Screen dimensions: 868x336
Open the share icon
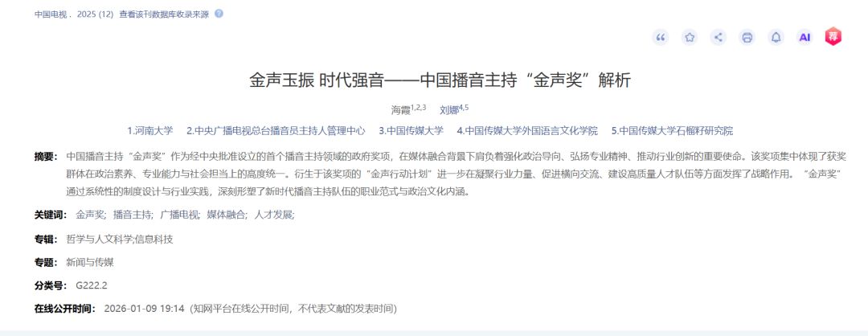719,37
